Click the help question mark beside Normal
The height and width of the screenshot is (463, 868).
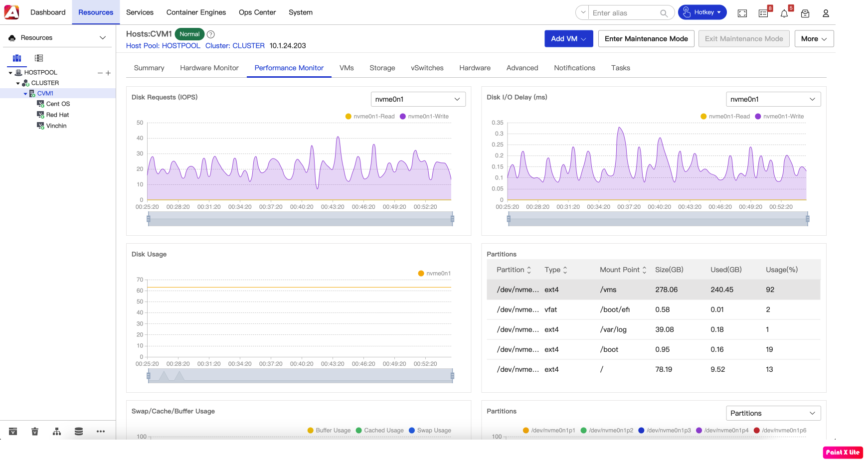[211, 34]
